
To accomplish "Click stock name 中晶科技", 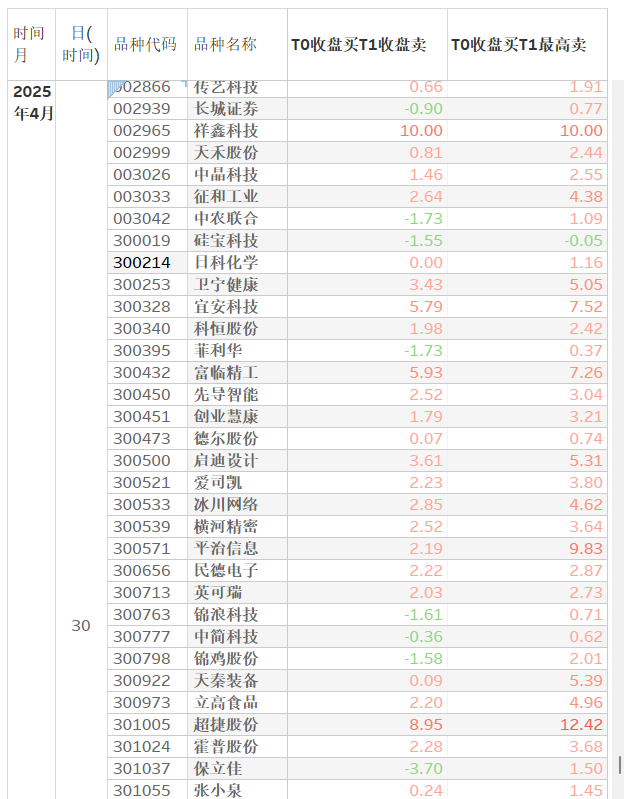I will pos(226,174).
